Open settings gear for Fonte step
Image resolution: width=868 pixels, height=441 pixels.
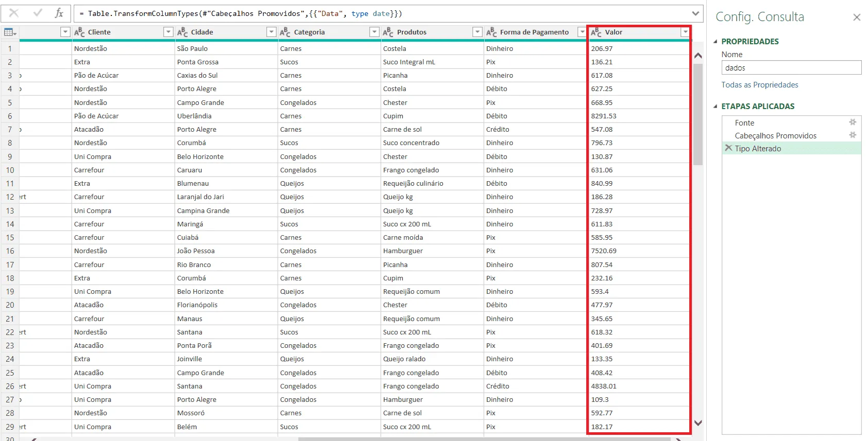[853, 122]
